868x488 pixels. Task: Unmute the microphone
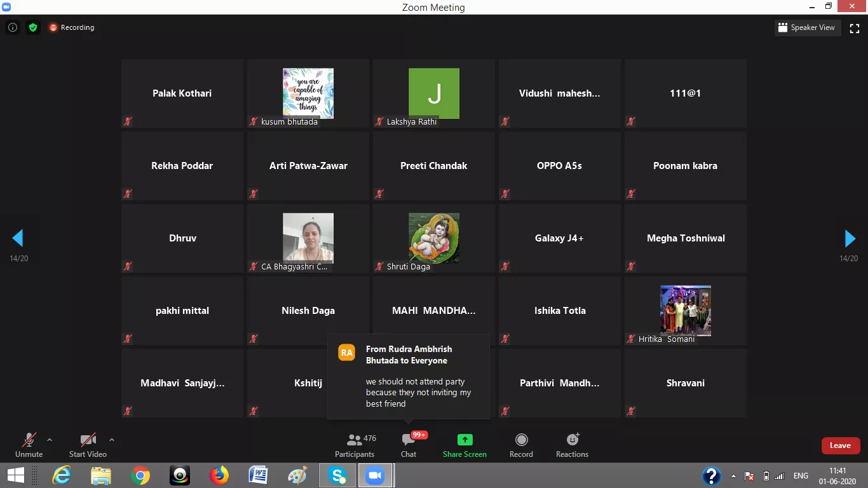(29, 445)
